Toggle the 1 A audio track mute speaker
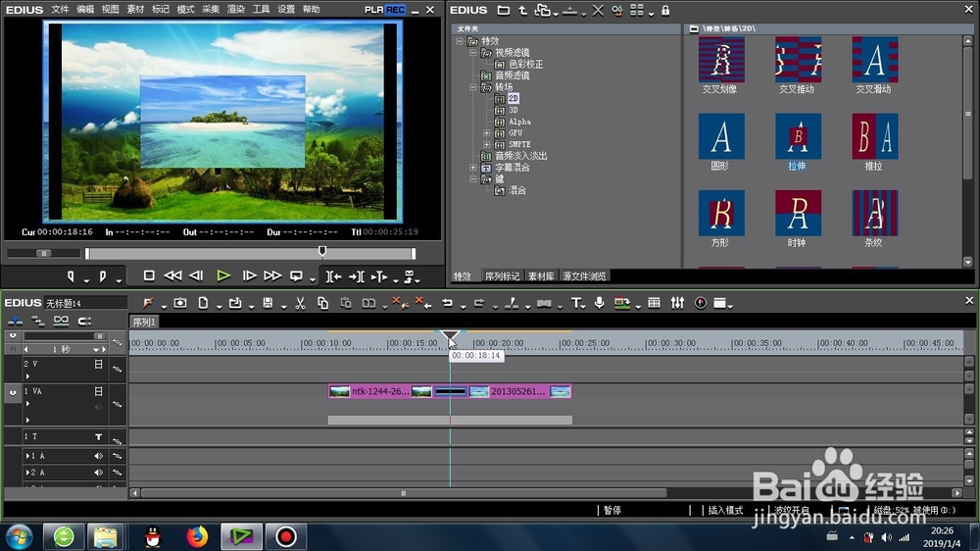The image size is (980, 551). tap(98, 456)
